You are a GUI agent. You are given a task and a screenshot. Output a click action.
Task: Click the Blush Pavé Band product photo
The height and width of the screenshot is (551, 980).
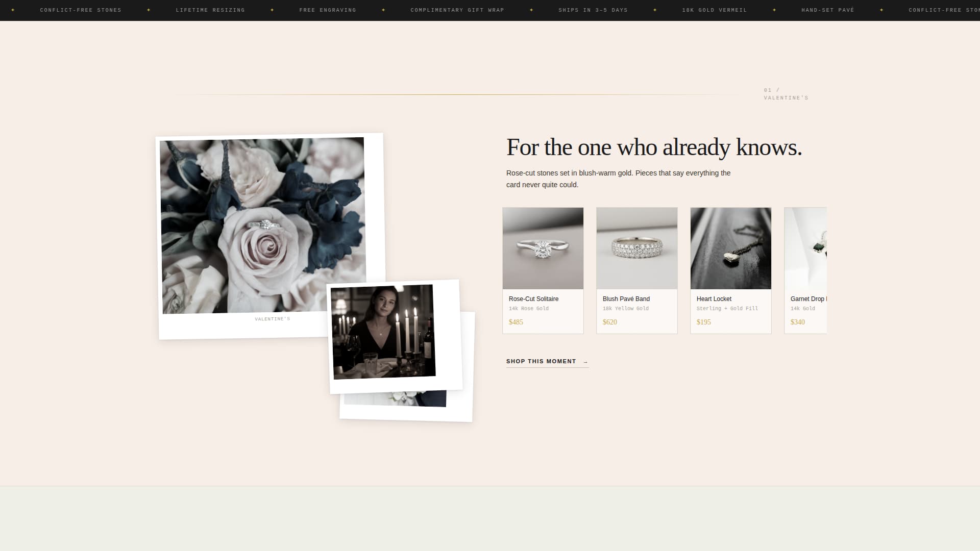click(636, 248)
